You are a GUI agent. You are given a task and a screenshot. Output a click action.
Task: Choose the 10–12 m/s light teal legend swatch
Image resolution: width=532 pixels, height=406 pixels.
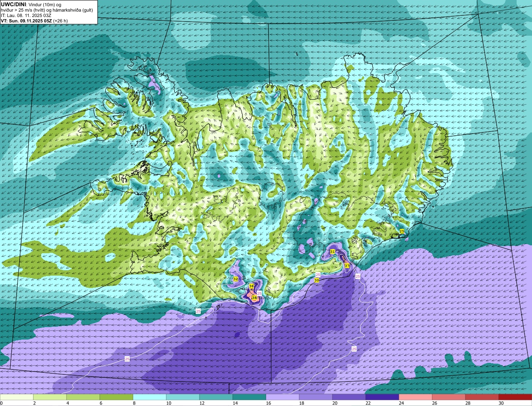[x=183, y=397]
